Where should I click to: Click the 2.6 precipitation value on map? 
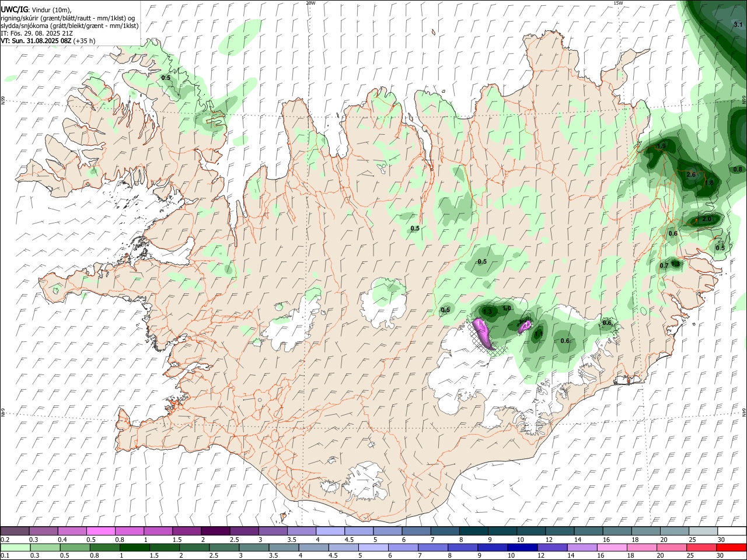tap(692, 174)
